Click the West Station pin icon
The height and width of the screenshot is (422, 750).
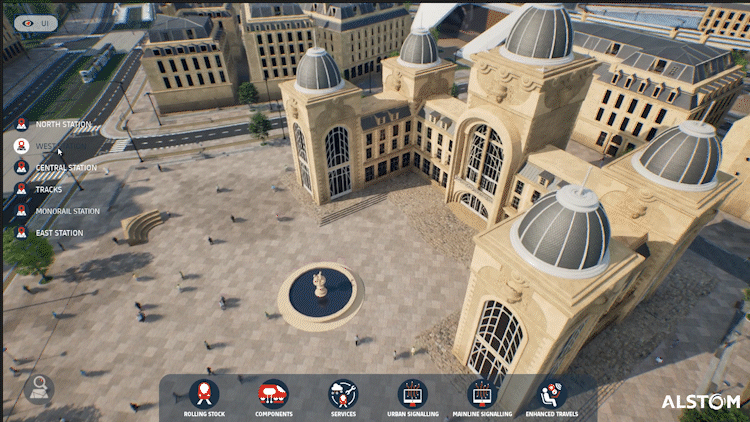22,146
